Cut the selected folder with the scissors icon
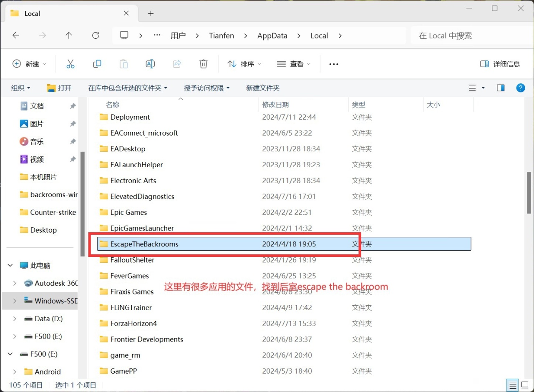This screenshot has width=534, height=392. 70,64
